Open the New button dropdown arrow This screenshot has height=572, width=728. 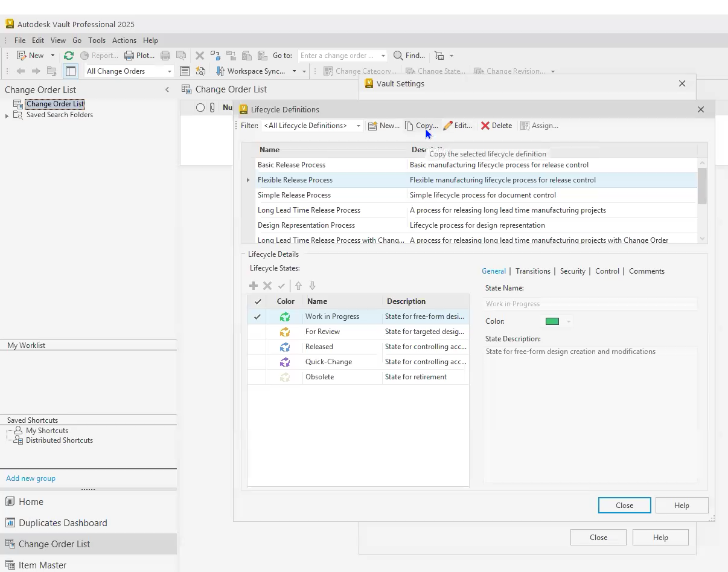click(53, 56)
